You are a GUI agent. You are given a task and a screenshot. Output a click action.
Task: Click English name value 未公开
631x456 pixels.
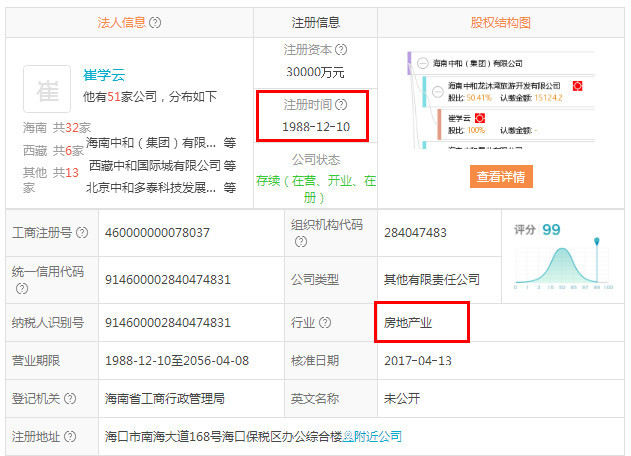tap(402, 398)
